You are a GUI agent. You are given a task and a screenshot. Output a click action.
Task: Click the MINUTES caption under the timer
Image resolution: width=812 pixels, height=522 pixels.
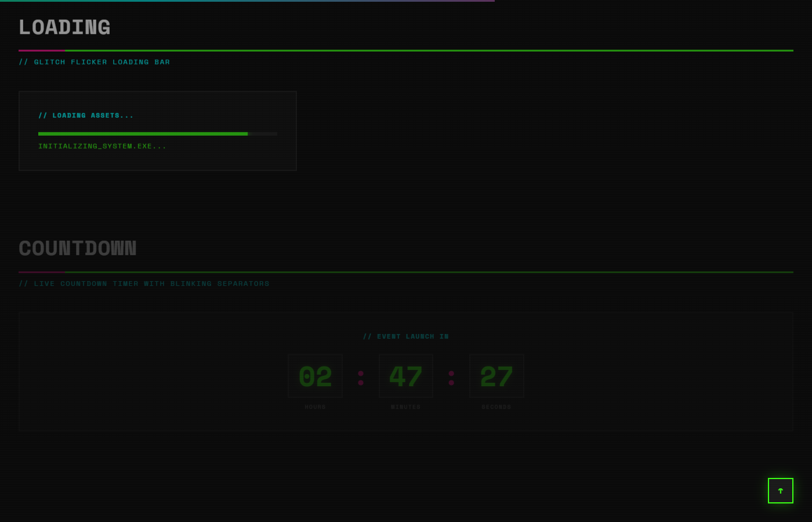tap(406, 407)
